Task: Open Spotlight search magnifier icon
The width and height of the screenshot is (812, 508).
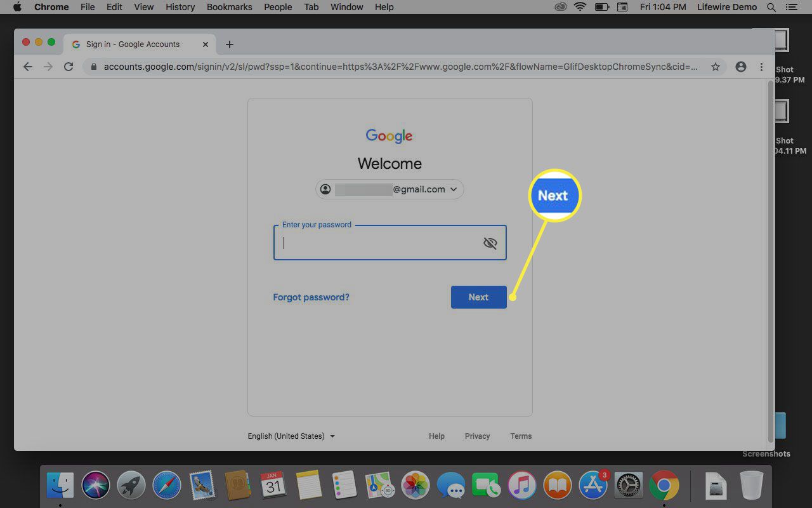Action: pos(771,7)
